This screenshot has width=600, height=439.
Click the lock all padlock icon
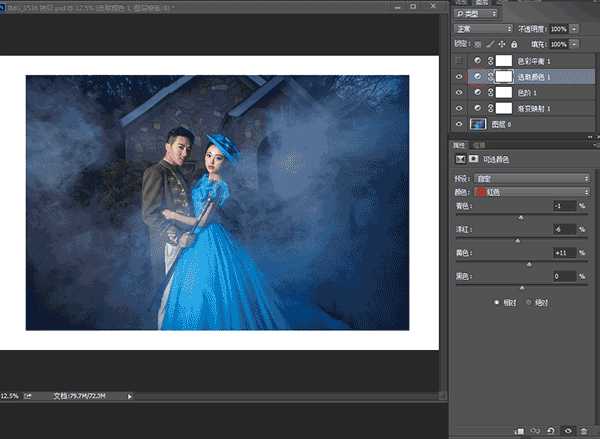[514, 44]
